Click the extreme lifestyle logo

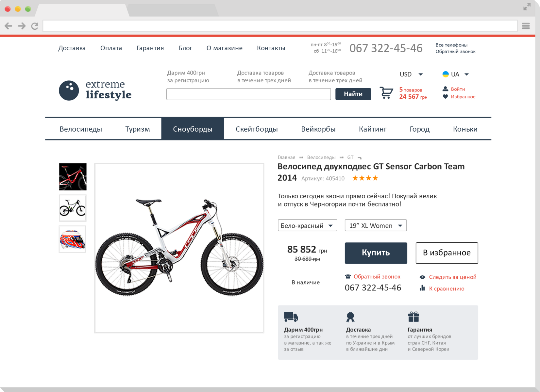tap(95, 90)
